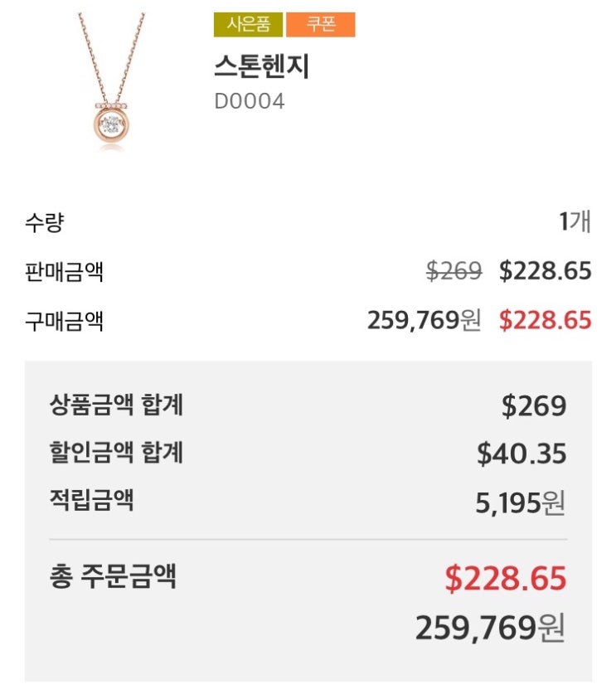Image resolution: width=616 pixels, height=694 pixels.
Task: Click the 수량 quantity label
Action: (x=44, y=222)
